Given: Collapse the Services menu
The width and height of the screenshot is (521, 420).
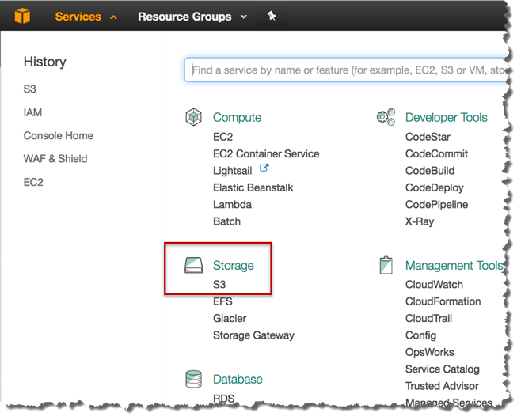Looking at the screenshot, I should 86,17.
